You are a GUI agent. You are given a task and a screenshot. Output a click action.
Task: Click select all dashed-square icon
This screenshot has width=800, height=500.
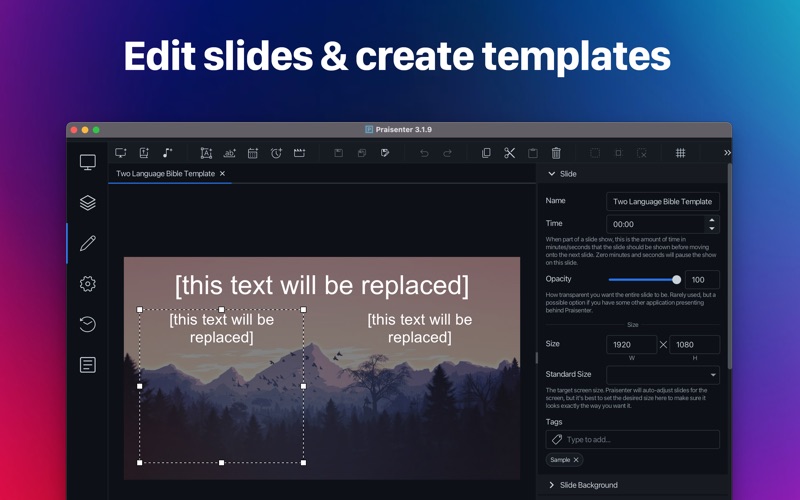[x=595, y=153]
